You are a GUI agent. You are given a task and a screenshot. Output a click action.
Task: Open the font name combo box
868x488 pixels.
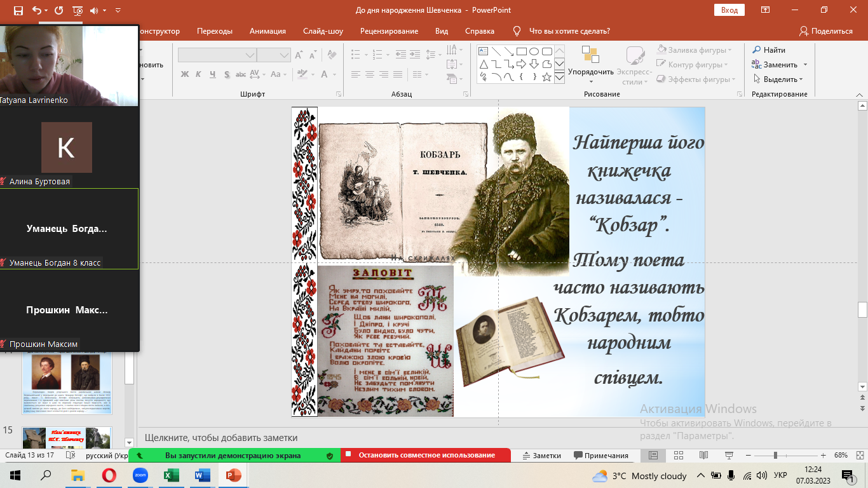pyautogui.click(x=217, y=55)
